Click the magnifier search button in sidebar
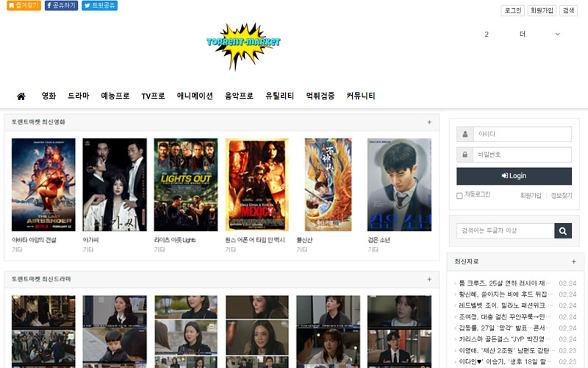588x368 pixels. click(563, 230)
